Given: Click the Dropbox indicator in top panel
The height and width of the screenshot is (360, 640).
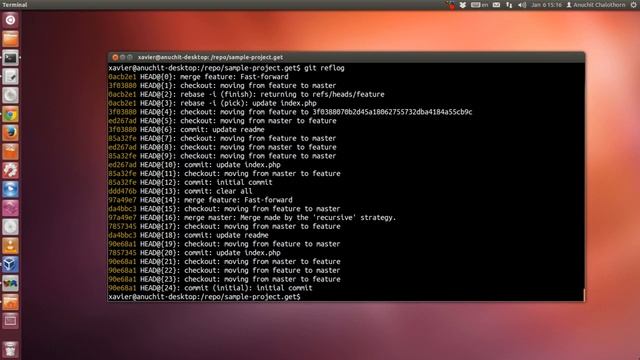Looking at the screenshot, I should coord(462,5).
